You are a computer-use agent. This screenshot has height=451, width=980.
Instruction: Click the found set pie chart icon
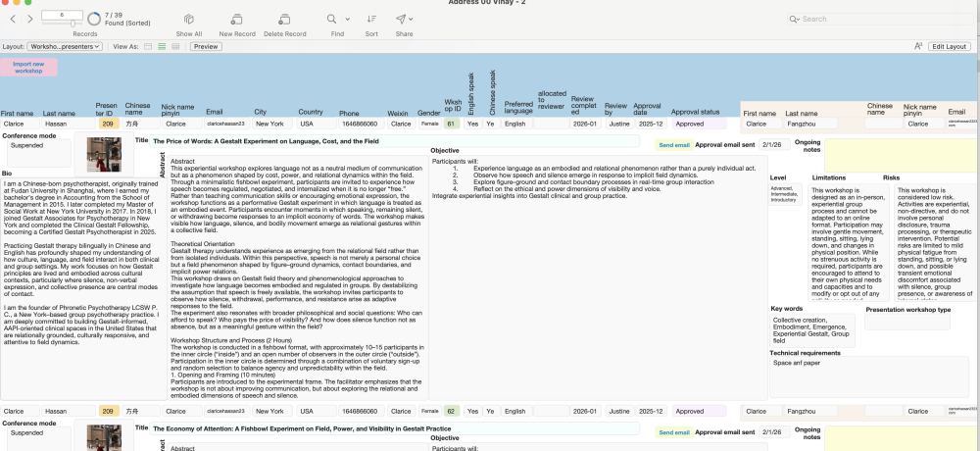(94, 19)
